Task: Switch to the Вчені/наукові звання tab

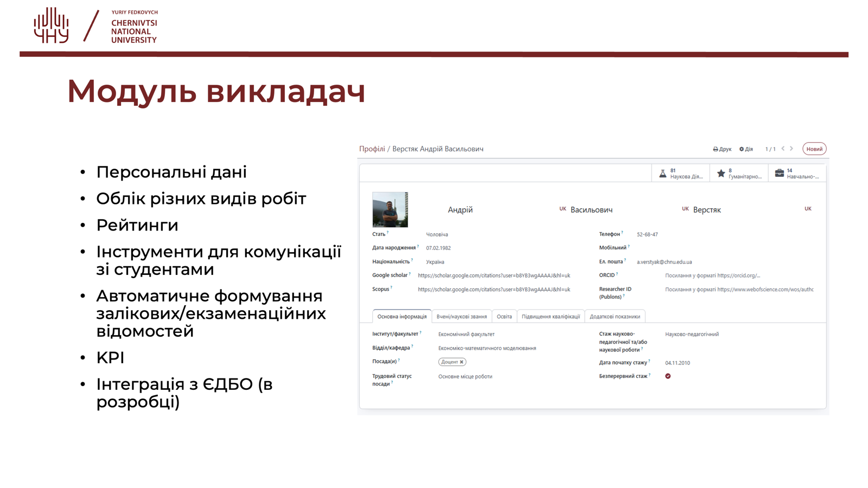Action: point(462,317)
